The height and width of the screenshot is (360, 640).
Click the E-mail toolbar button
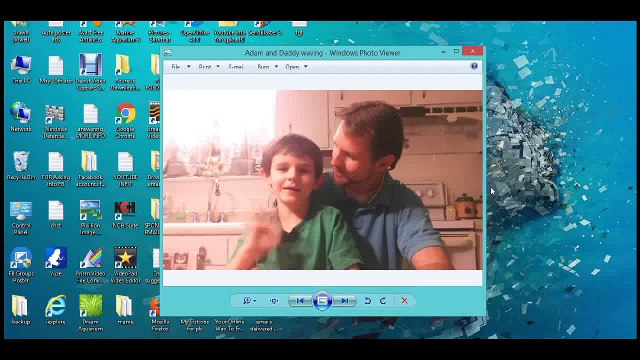(x=236, y=67)
